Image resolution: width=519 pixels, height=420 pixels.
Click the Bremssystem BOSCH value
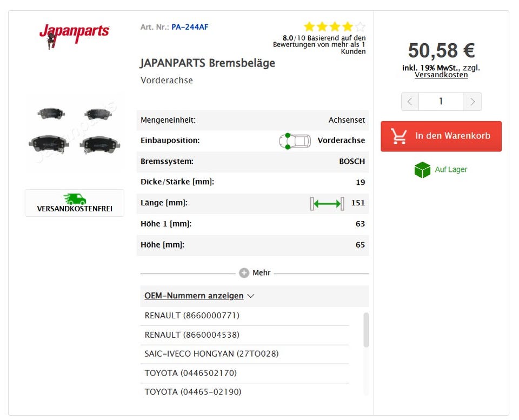click(352, 162)
